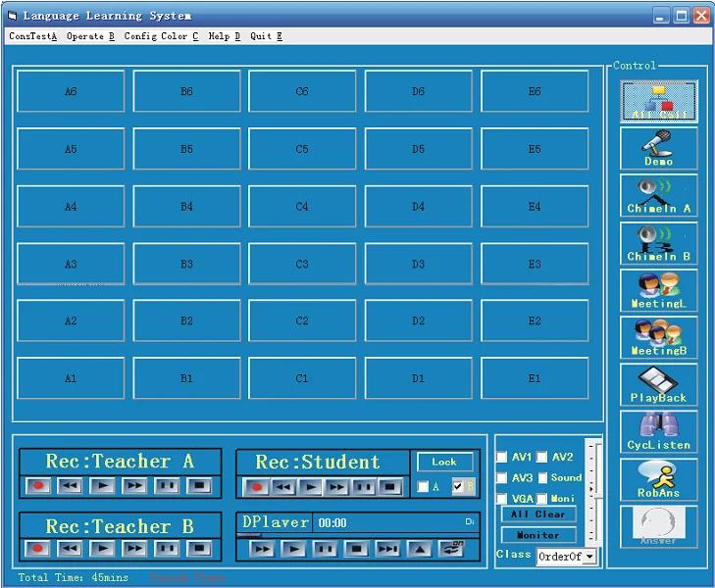Start Demo mode with microphone icon
Image resolution: width=715 pixels, height=588 pixels.
coord(659,148)
